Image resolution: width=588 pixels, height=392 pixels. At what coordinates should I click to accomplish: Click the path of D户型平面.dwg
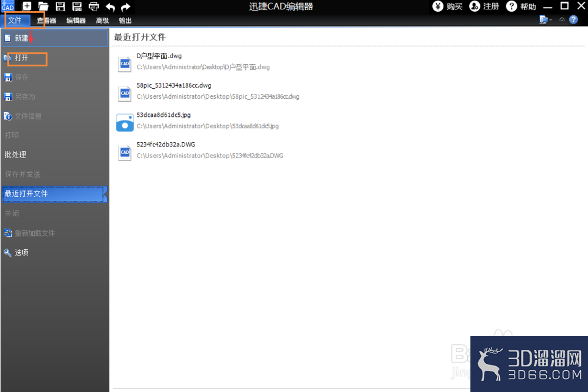(203, 67)
